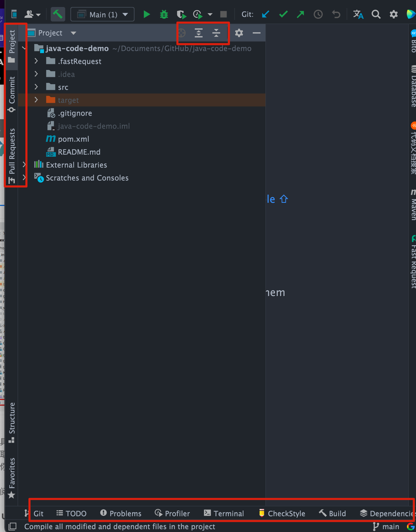This screenshot has height=532, width=416.
Task: Expand the src folder
Action: [36, 87]
